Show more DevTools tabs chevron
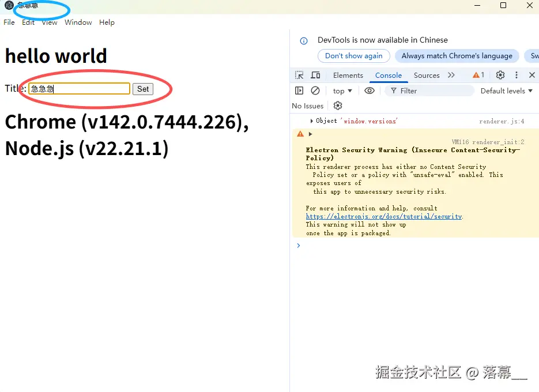This screenshot has width=539, height=392. click(x=451, y=75)
